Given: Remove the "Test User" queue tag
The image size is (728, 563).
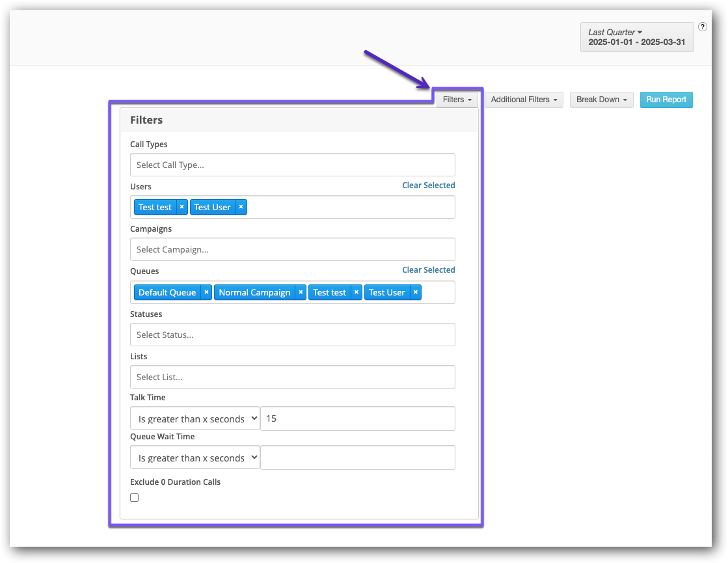Looking at the screenshot, I should coord(415,292).
